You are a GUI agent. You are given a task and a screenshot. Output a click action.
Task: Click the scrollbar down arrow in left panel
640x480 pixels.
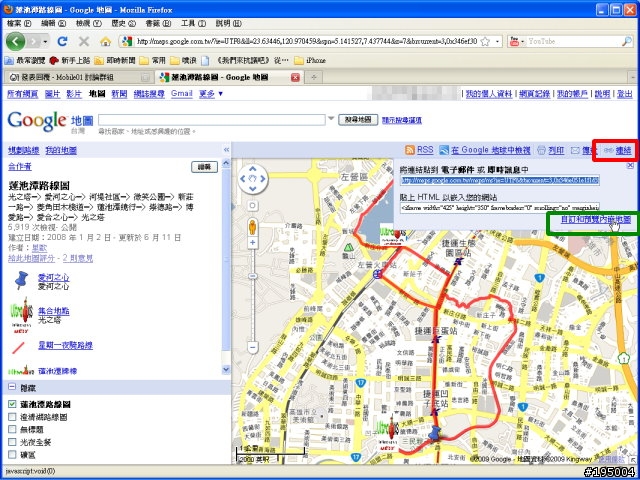pyautogui.click(x=226, y=370)
